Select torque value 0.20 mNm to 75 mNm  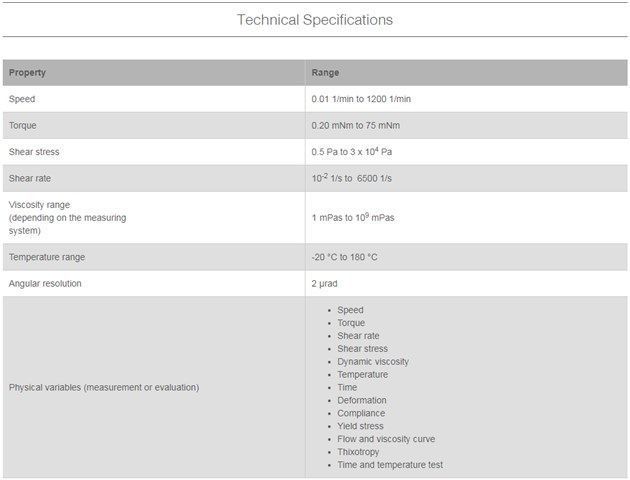[355, 125]
